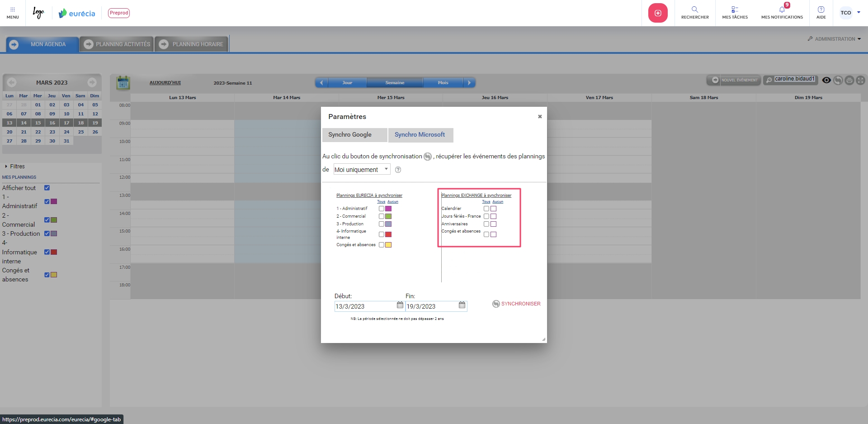Open the PLANNING HORAIRE tab
The width and height of the screenshot is (868, 424).
click(x=192, y=44)
